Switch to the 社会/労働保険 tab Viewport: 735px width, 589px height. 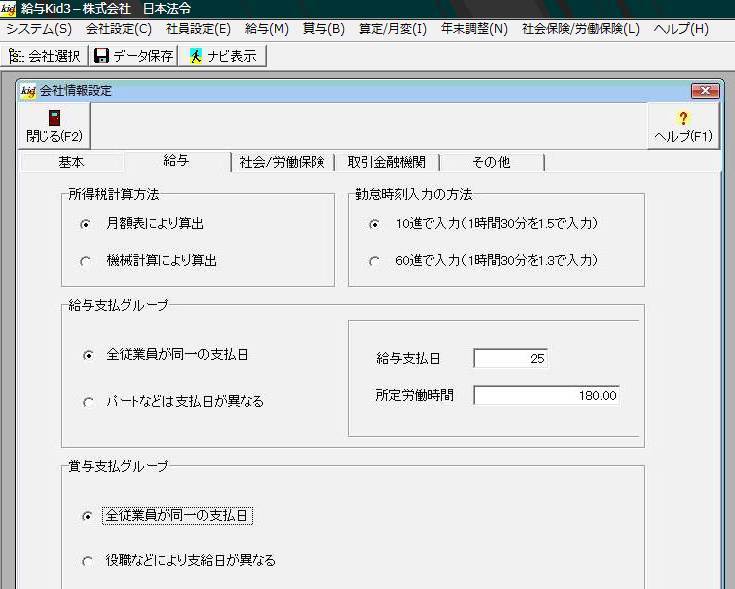click(282, 162)
